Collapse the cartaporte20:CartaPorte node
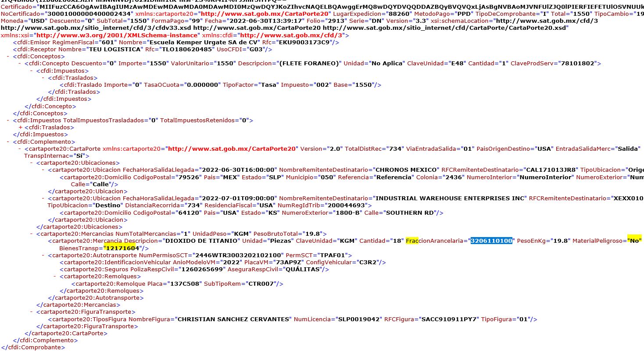 click(x=20, y=149)
